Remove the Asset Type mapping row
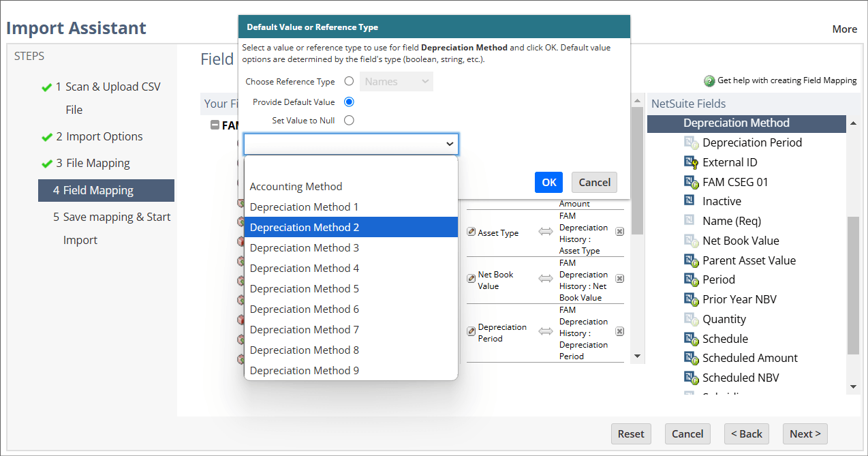 point(619,232)
